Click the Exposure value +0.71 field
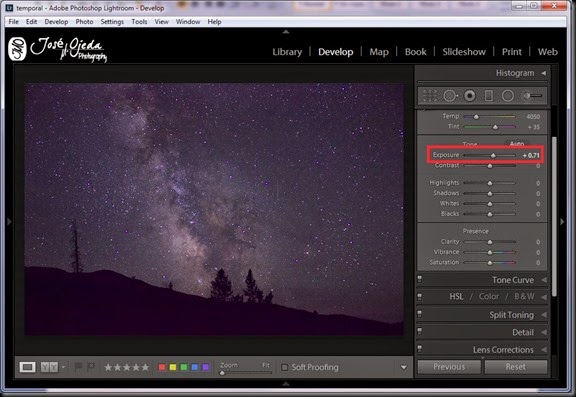Screen dimensions: 576x397 pyautogui.click(x=531, y=155)
